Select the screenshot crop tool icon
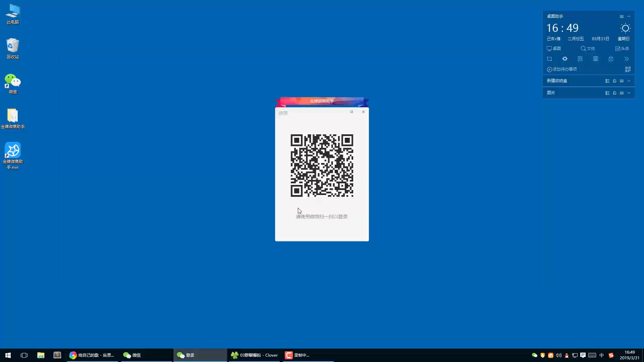The height and width of the screenshot is (362, 644). (x=549, y=59)
